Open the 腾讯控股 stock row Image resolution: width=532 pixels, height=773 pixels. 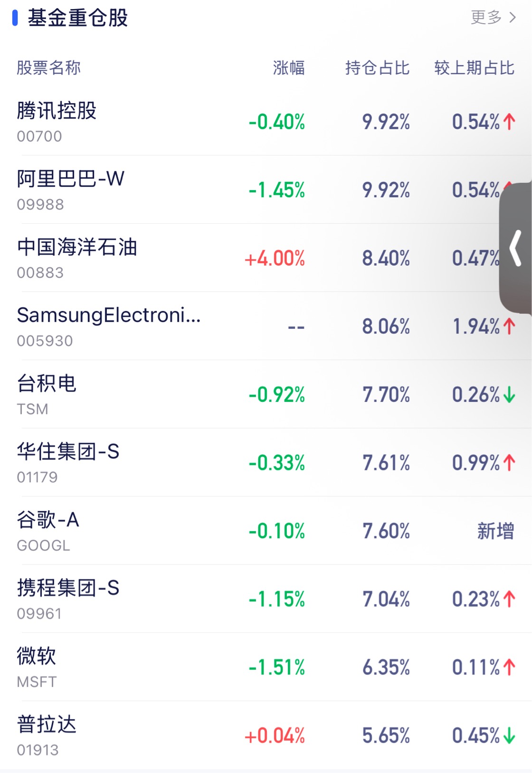click(57, 111)
